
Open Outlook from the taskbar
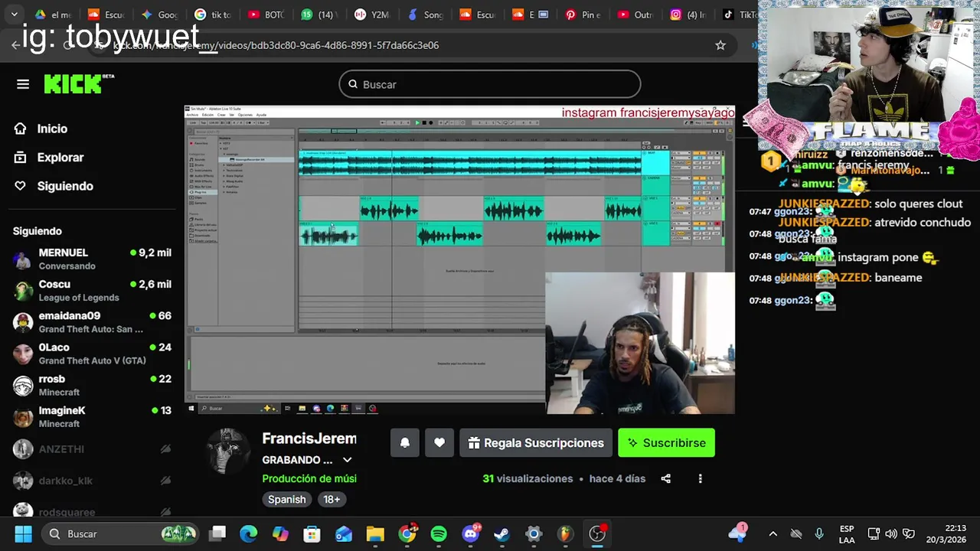click(343, 533)
